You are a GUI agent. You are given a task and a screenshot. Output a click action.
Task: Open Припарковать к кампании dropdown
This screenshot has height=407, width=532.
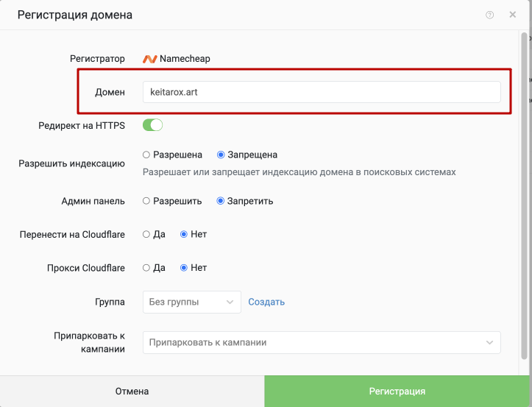(x=322, y=342)
